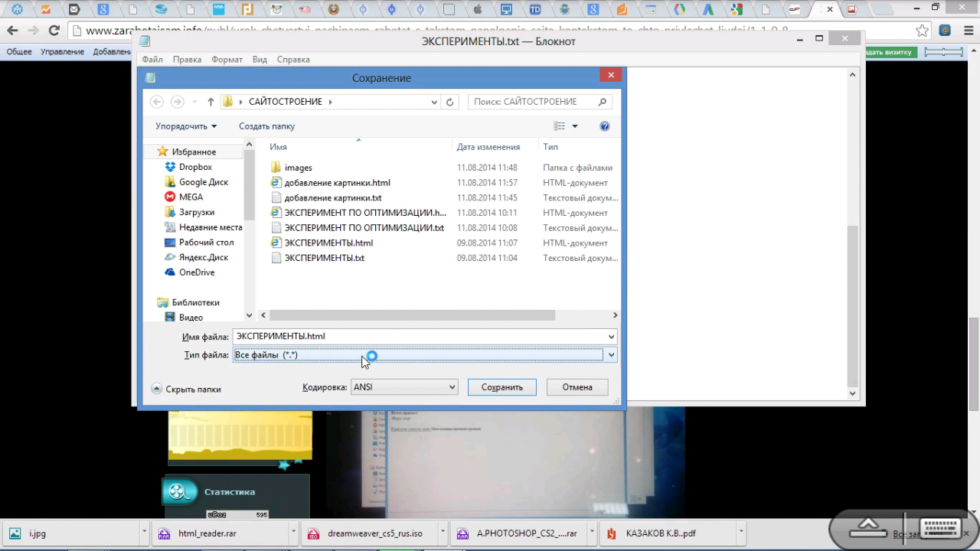
Task: Select Видео library
Action: click(185, 317)
